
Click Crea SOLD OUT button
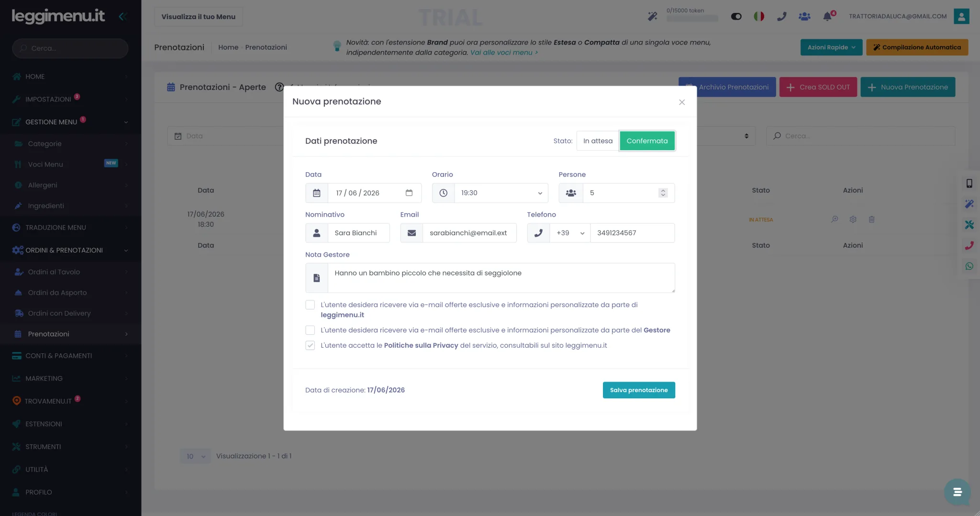point(818,87)
